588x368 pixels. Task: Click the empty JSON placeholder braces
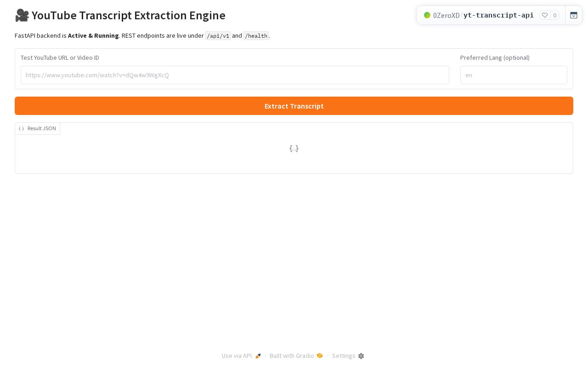tap(294, 148)
